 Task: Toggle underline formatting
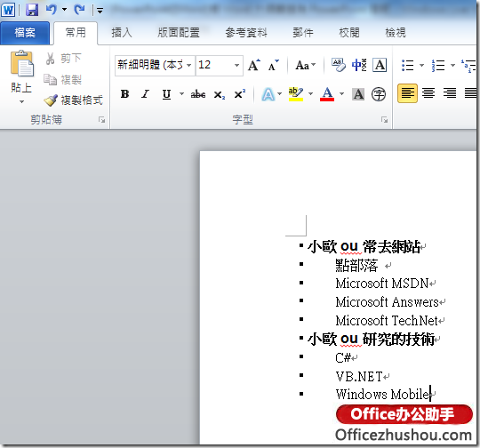pos(166,94)
